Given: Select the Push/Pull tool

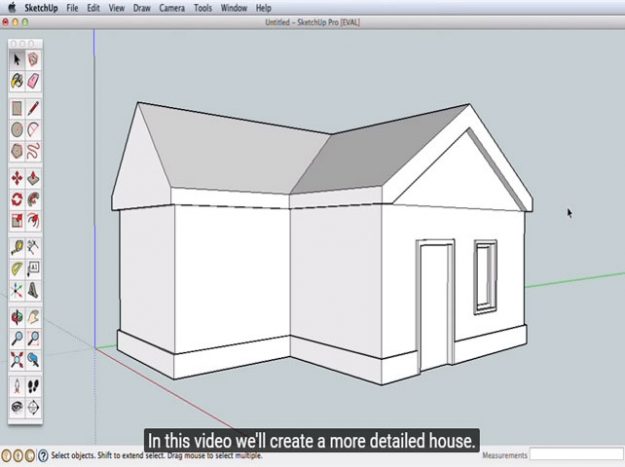Looking at the screenshot, I should click(33, 177).
